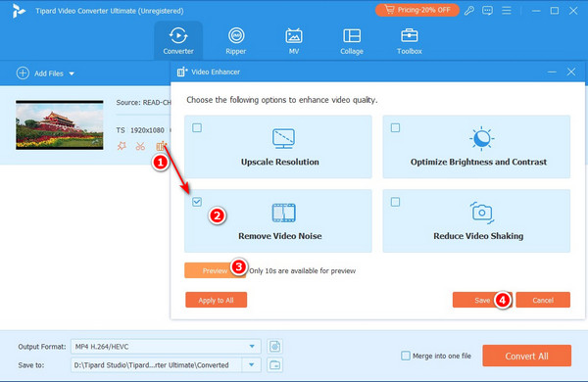Open the hamburger menu icon

(507, 11)
